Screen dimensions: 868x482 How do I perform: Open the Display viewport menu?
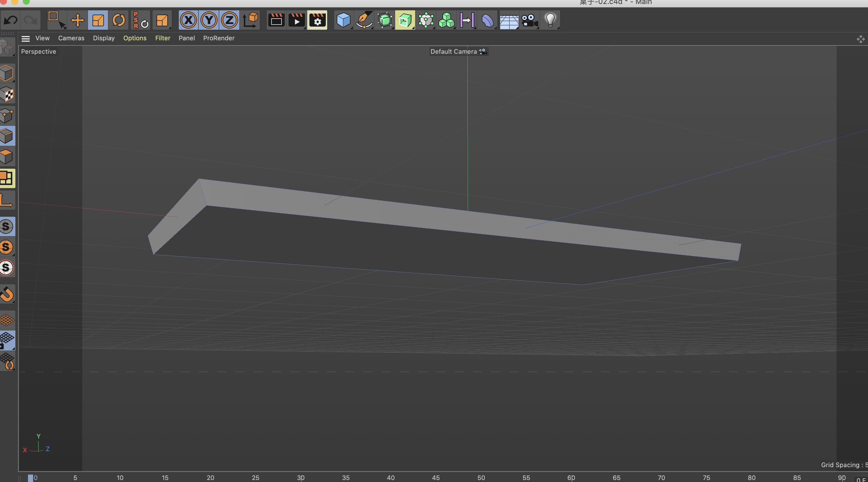(103, 38)
